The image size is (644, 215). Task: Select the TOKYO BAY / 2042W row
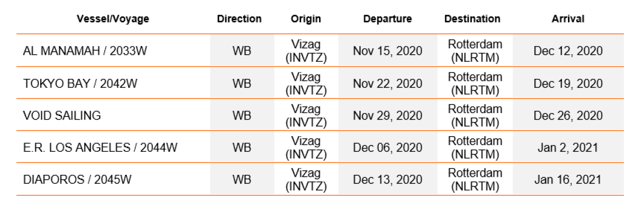click(x=320, y=83)
